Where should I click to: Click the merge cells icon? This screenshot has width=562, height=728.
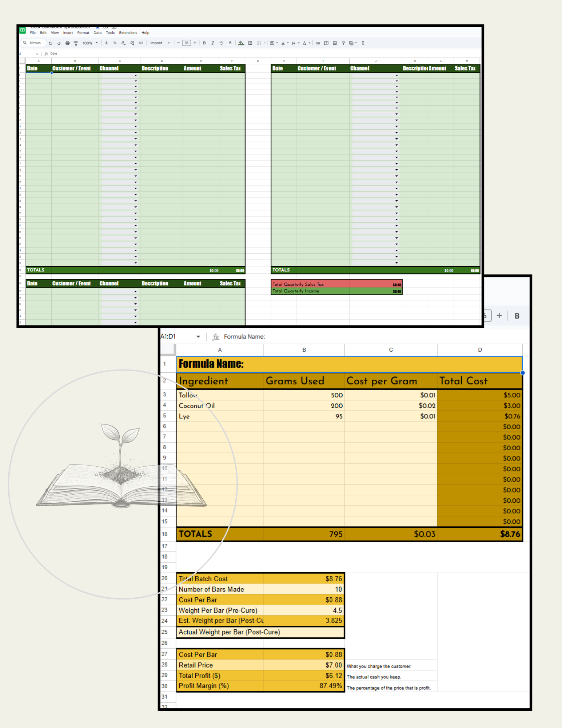tap(259, 43)
